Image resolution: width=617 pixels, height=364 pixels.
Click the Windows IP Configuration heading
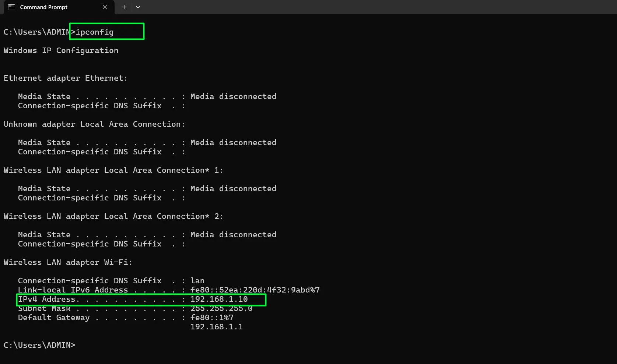(61, 50)
